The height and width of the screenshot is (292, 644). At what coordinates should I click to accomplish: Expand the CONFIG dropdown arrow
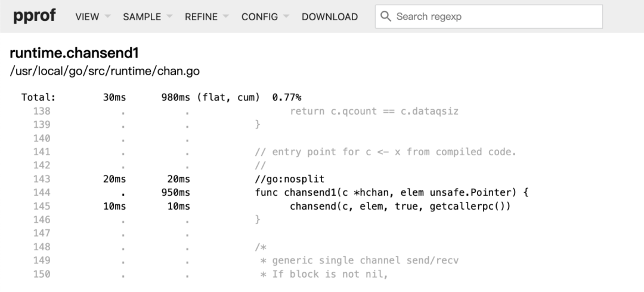pyautogui.click(x=286, y=17)
